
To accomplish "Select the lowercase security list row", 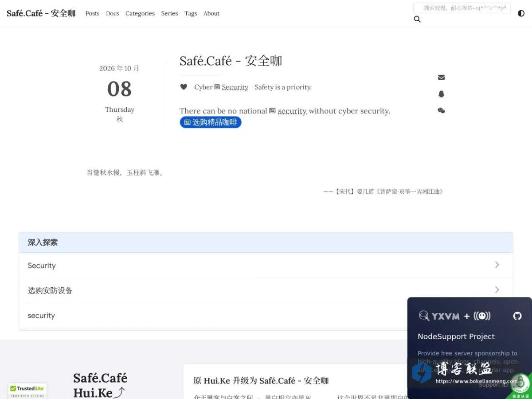I will (x=266, y=316).
